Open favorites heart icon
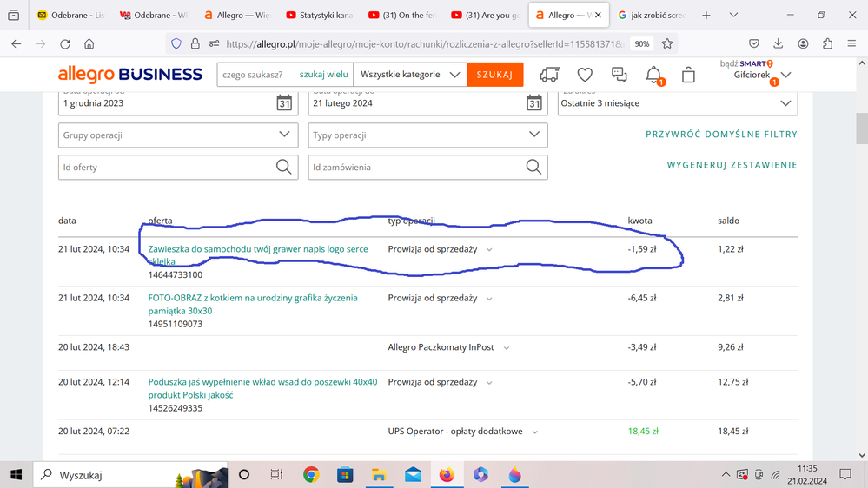The width and height of the screenshot is (868, 488). coord(585,76)
